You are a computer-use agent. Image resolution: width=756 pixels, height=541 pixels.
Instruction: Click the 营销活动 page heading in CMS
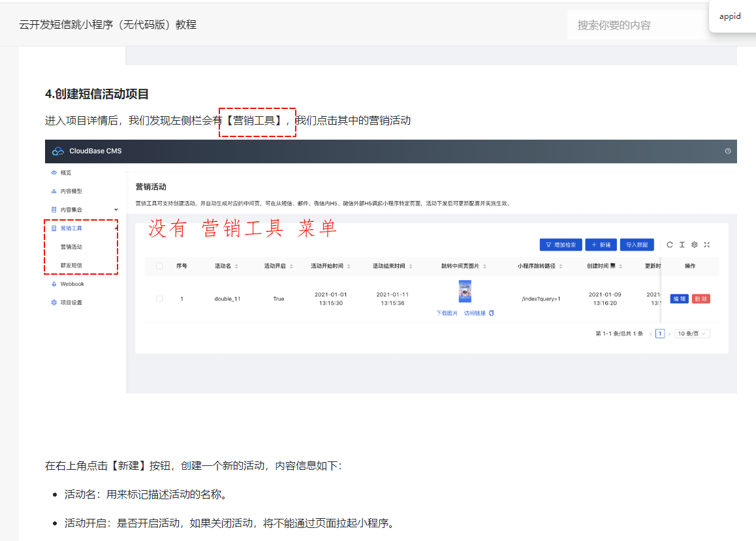pyautogui.click(x=151, y=187)
